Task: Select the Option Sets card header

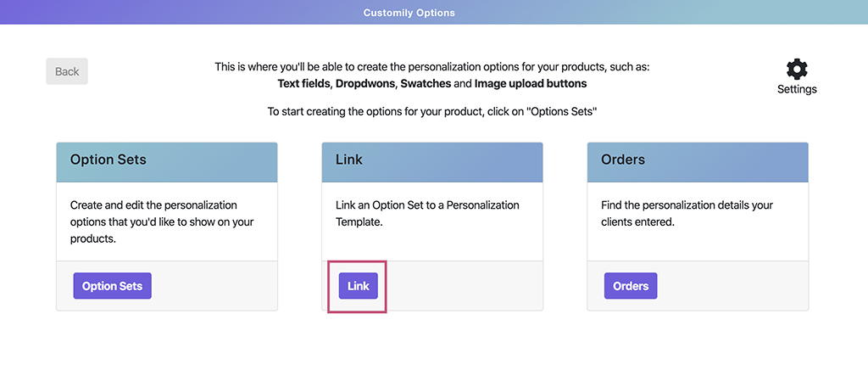Action: pos(167,161)
